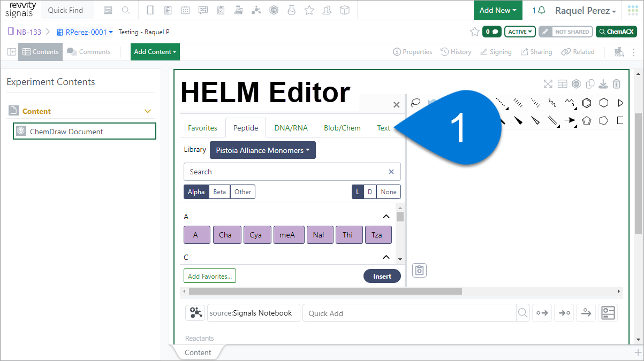
Task: Switch to the DNA/RNA tab
Action: click(291, 128)
